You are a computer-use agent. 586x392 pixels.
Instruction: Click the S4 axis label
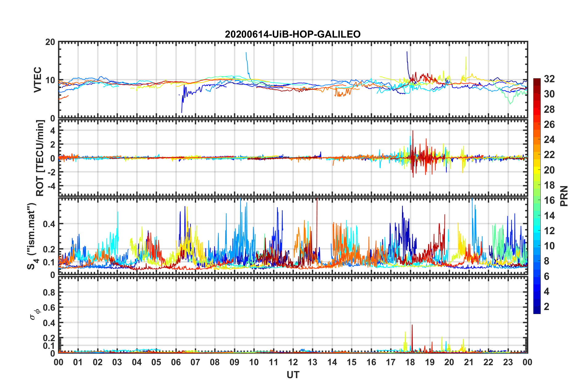coord(32,236)
